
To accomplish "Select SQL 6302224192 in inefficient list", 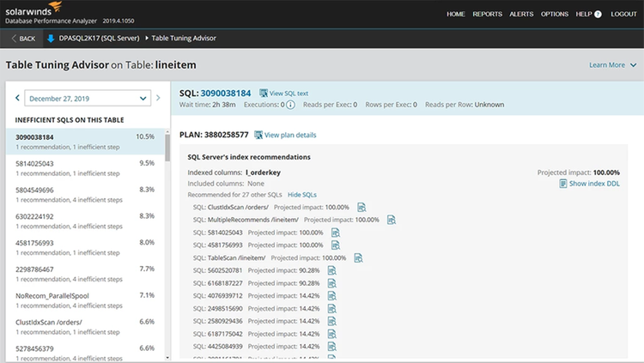I will pyautogui.click(x=85, y=221).
